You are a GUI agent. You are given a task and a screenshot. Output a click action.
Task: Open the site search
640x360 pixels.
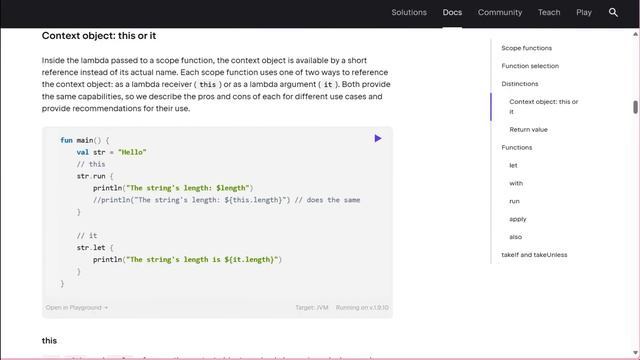pos(613,12)
